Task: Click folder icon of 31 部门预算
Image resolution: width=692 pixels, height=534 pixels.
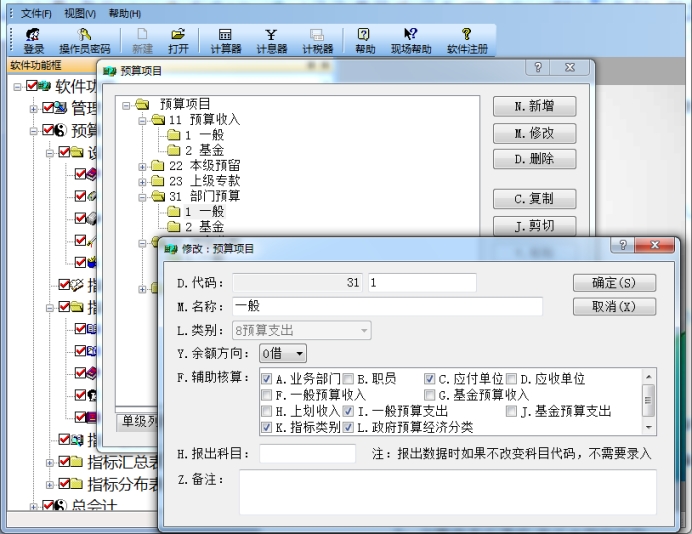Action: (x=158, y=196)
